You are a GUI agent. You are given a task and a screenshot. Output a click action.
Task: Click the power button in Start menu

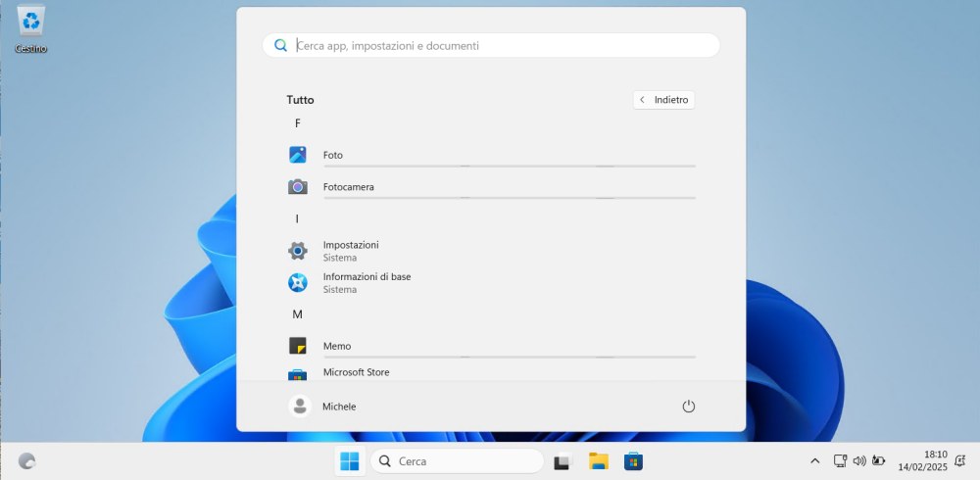click(x=688, y=407)
